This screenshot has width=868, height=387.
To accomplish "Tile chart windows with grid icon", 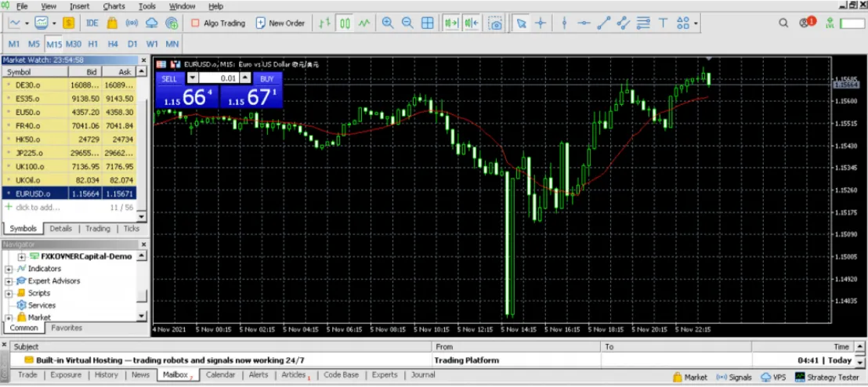I will coord(428,24).
